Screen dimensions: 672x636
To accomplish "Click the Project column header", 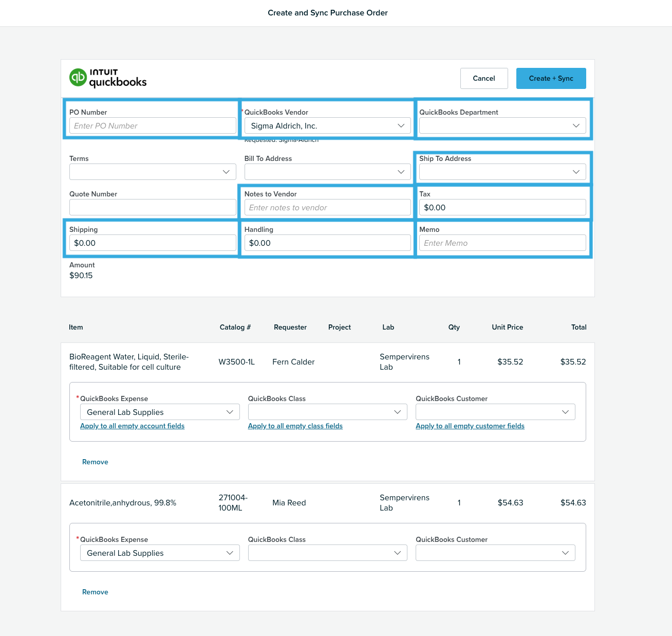I will click(340, 327).
